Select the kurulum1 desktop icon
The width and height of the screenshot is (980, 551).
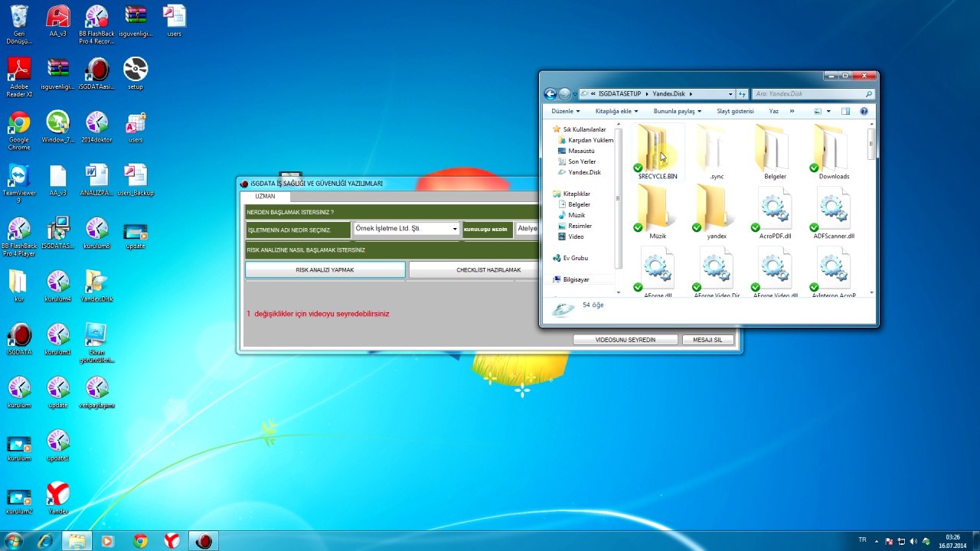pos(58,339)
